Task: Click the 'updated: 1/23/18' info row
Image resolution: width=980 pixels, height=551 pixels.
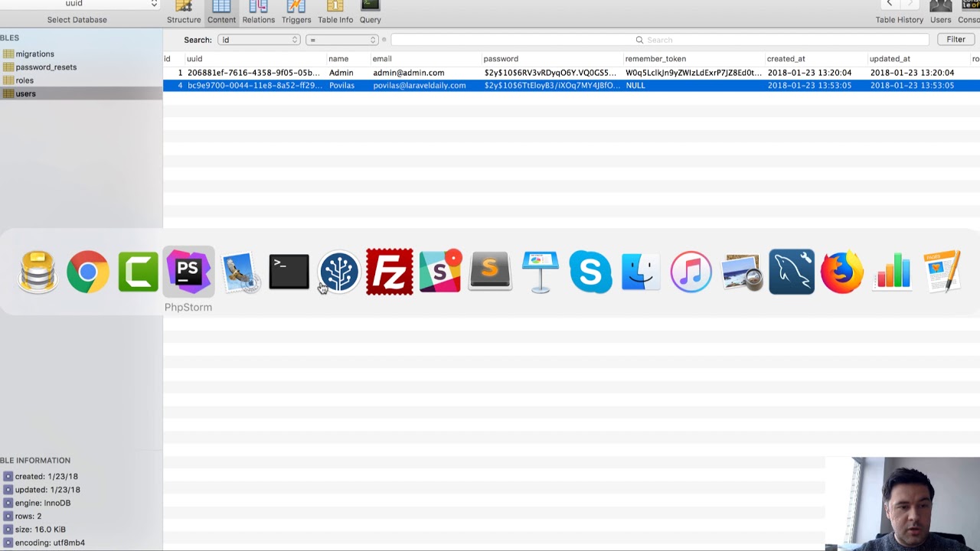Action: 47,490
